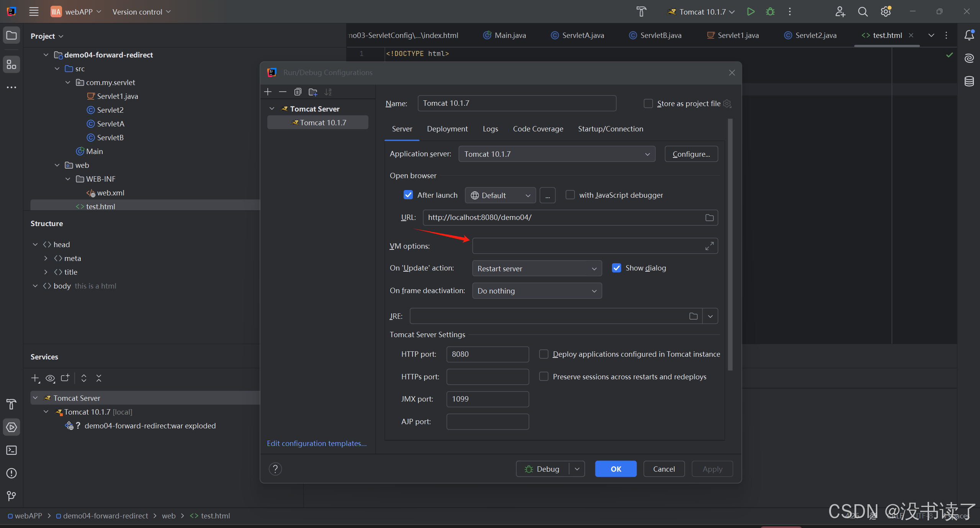Click the Build project hammer icon in top toolbar

[641, 11]
